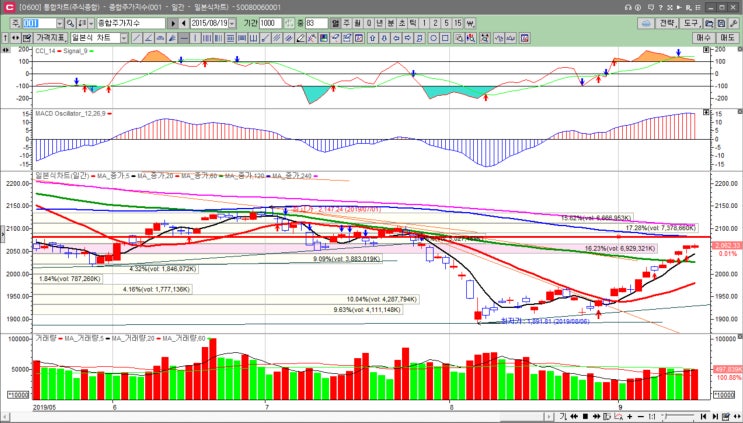This screenshot has height=423, width=743.
Task: Click the stop square button in bottom bar
Action: (585, 416)
